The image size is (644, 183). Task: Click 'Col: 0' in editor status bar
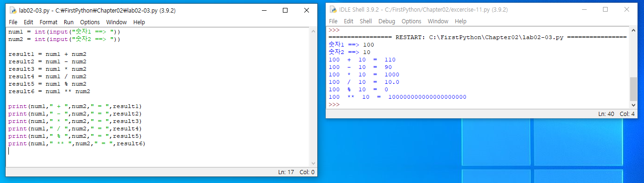click(307, 172)
